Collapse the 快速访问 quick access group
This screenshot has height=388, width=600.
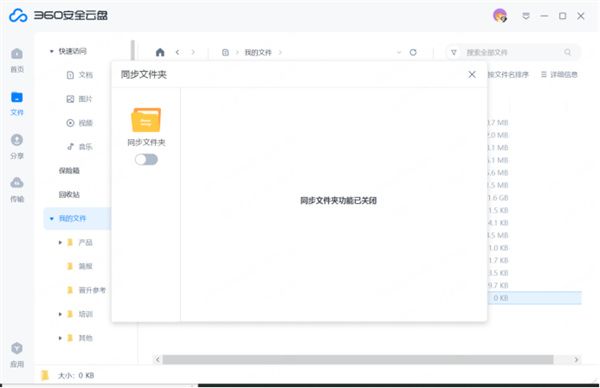pyautogui.click(x=51, y=51)
